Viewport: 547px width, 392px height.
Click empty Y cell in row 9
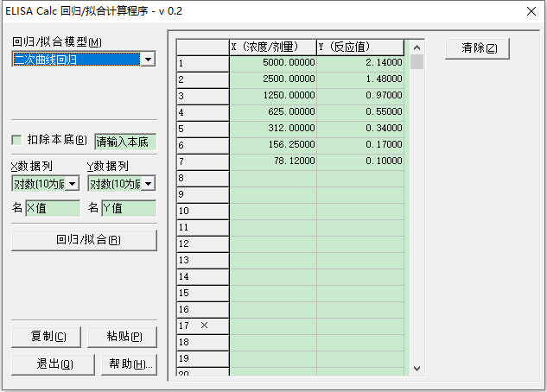pos(360,195)
